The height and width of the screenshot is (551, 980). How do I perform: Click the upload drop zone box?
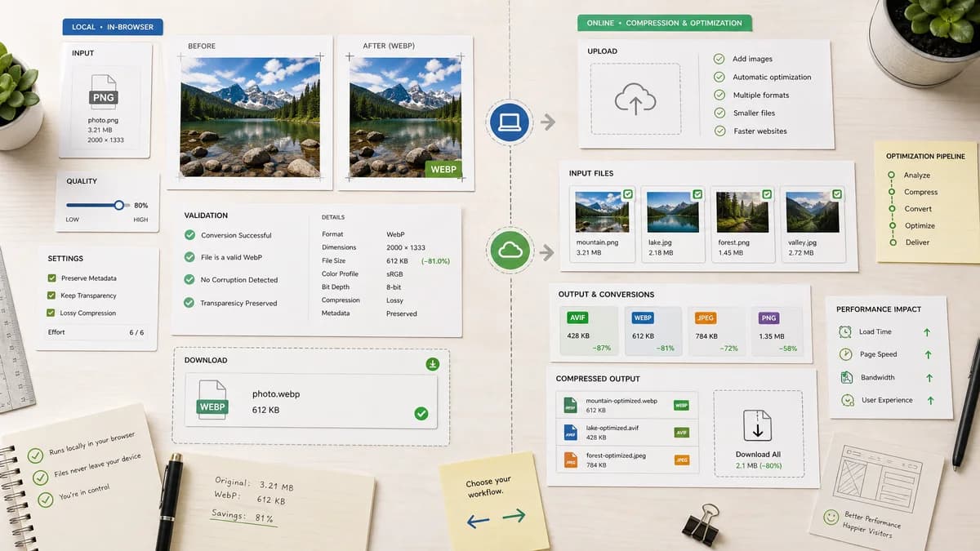635,99
